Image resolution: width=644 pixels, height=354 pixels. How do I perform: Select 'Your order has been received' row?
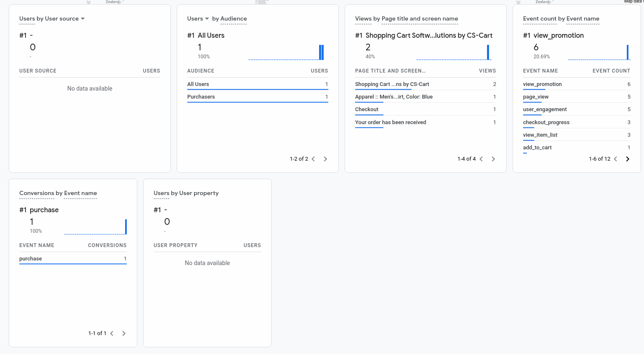click(x=426, y=122)
